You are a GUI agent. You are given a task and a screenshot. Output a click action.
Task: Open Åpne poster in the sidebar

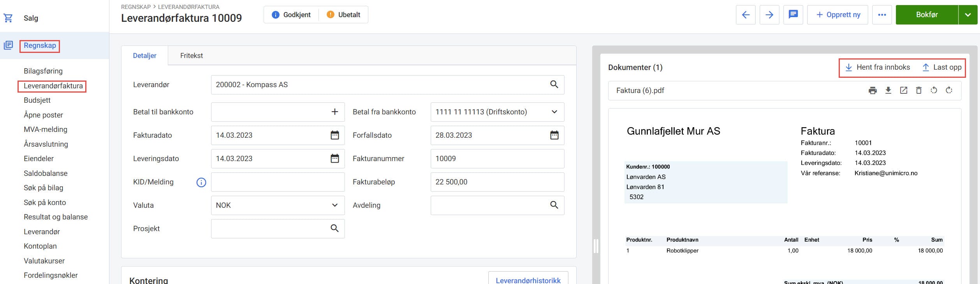(x=43, y=115)
